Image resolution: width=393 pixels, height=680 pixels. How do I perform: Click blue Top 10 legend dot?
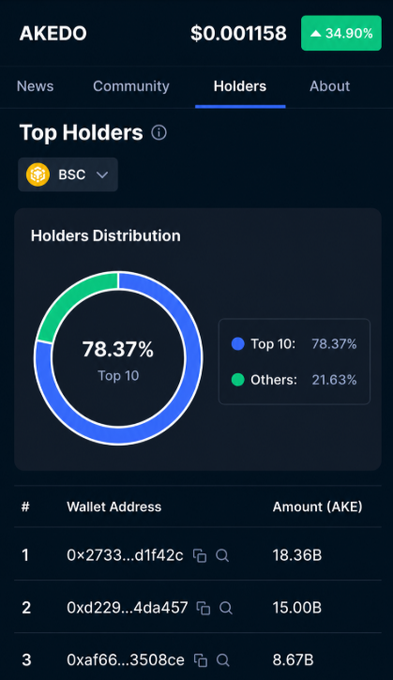click(x=238, y=344)
